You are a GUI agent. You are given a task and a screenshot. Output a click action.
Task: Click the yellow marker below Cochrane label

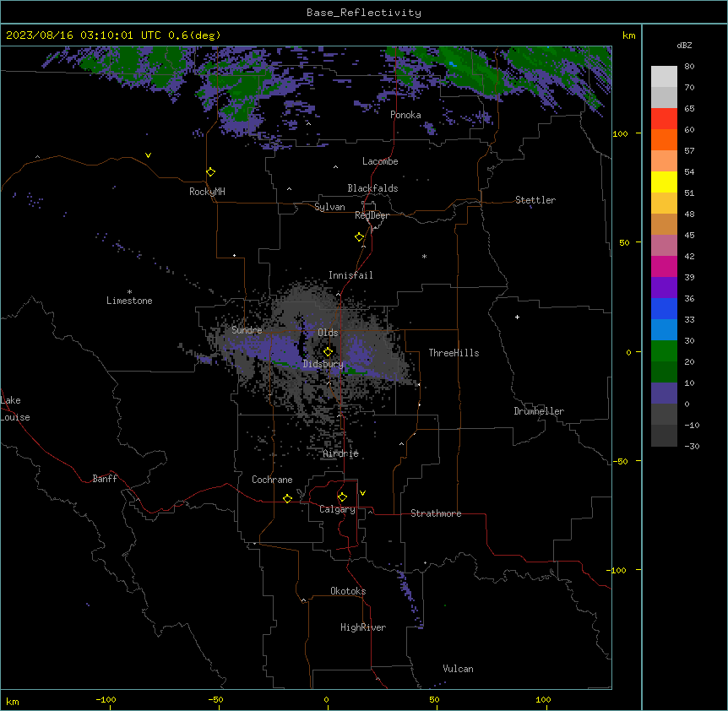pos(288,498)
